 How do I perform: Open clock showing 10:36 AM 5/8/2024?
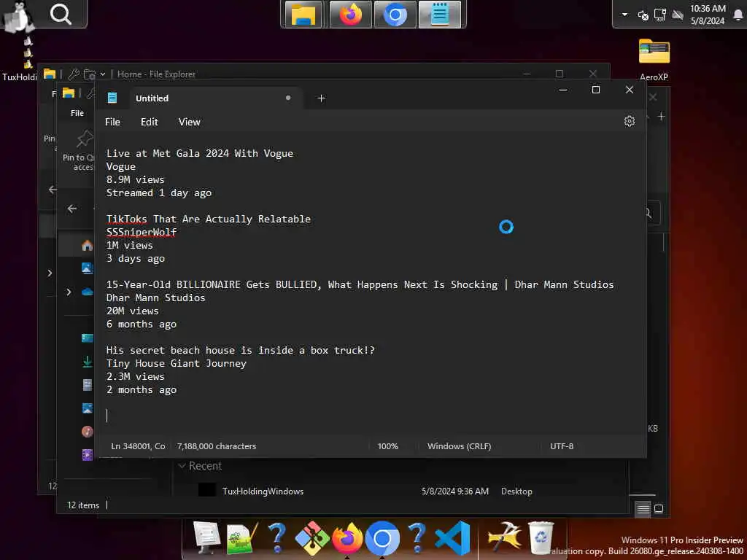pyautogui.click(x=708, y=15)
